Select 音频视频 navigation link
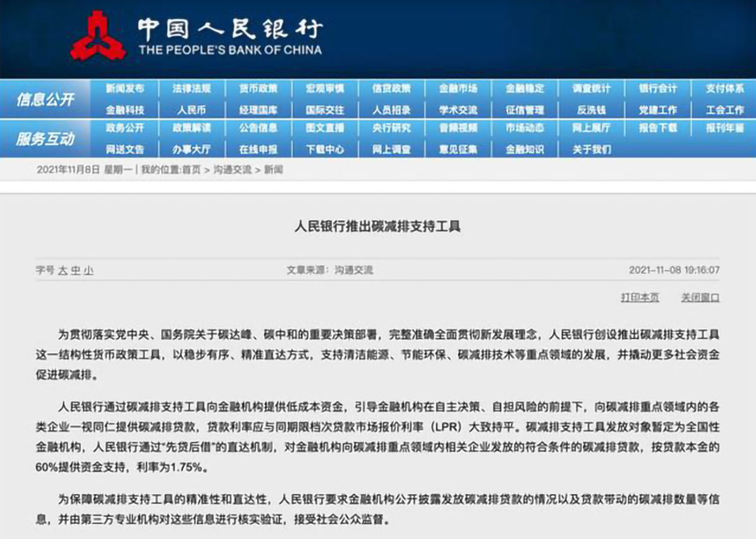Screen dimensions: 756x539 coord(458,128)
